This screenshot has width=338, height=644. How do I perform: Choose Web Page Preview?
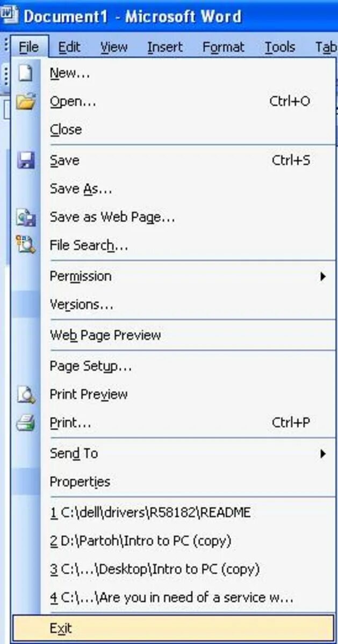click(x=105, y=335)
